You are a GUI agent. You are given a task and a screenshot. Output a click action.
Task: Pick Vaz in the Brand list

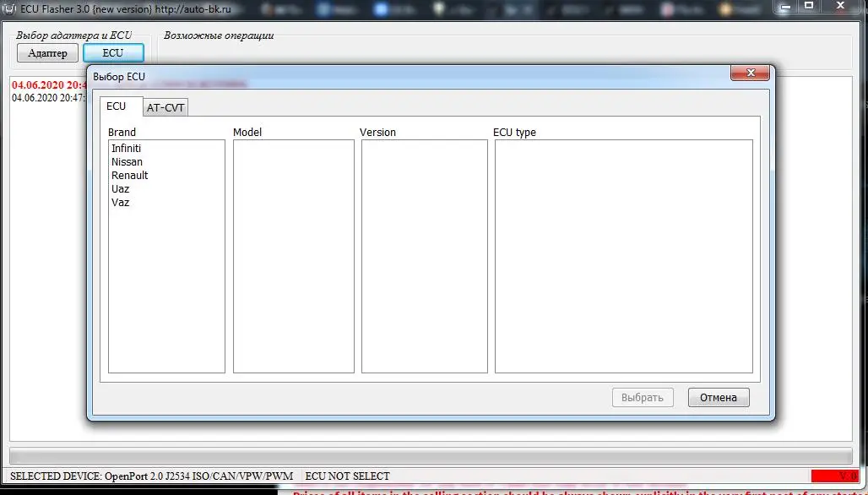point(120,202)
